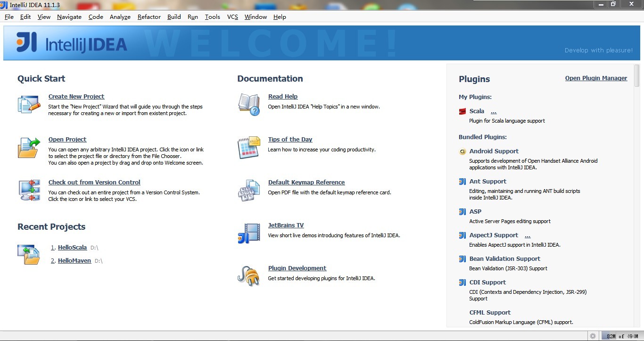644x341 pixels.
Task: Click the Default Keymap Reference link
Action: click(306, 183)
